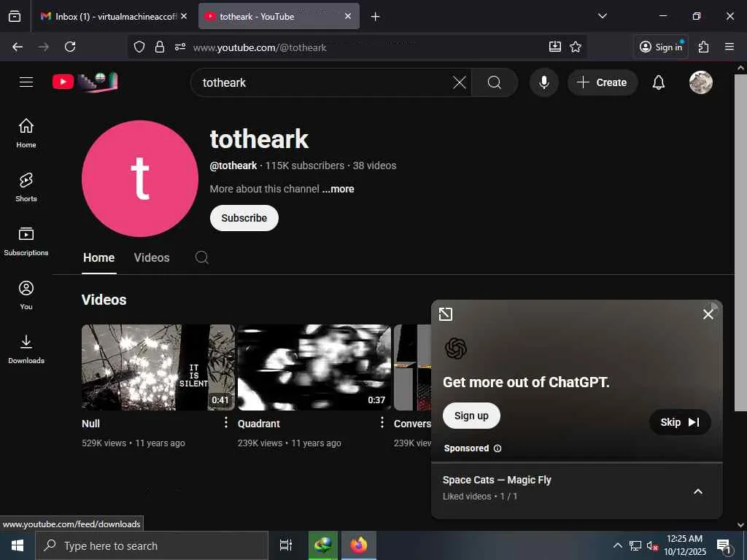Open the Null video title link
The height and width of the screenshot is (560, 747).
point(90,424)
